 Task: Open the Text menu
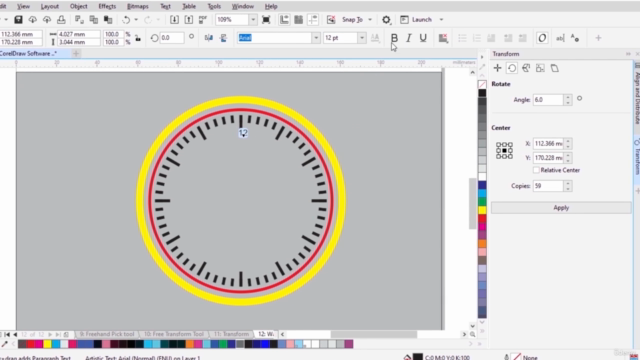point(165,7)
